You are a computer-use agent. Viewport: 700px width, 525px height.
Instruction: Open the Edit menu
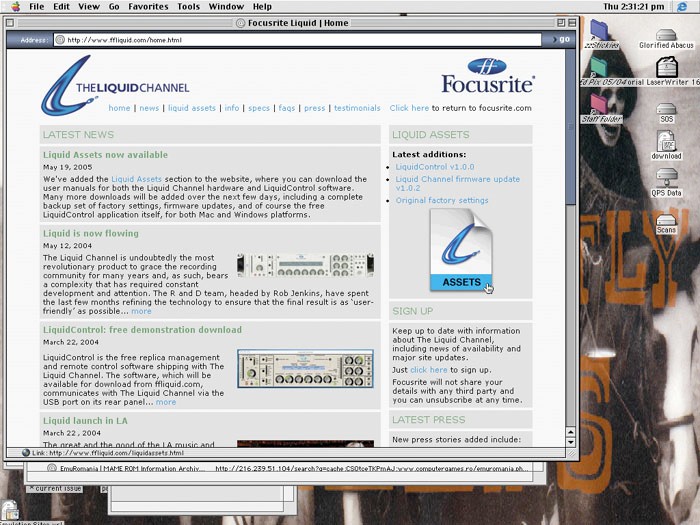point(61,7)
